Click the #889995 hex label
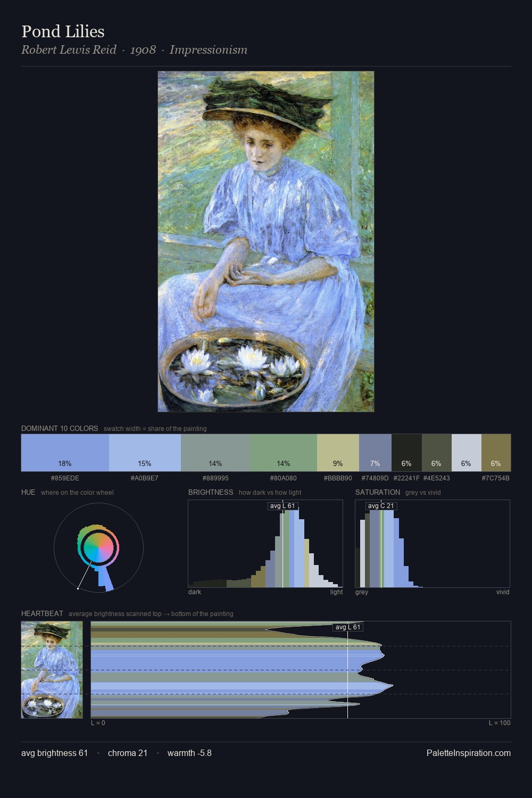Image resolution: width=532 pixels, height=798 pixels. (215, 478)
